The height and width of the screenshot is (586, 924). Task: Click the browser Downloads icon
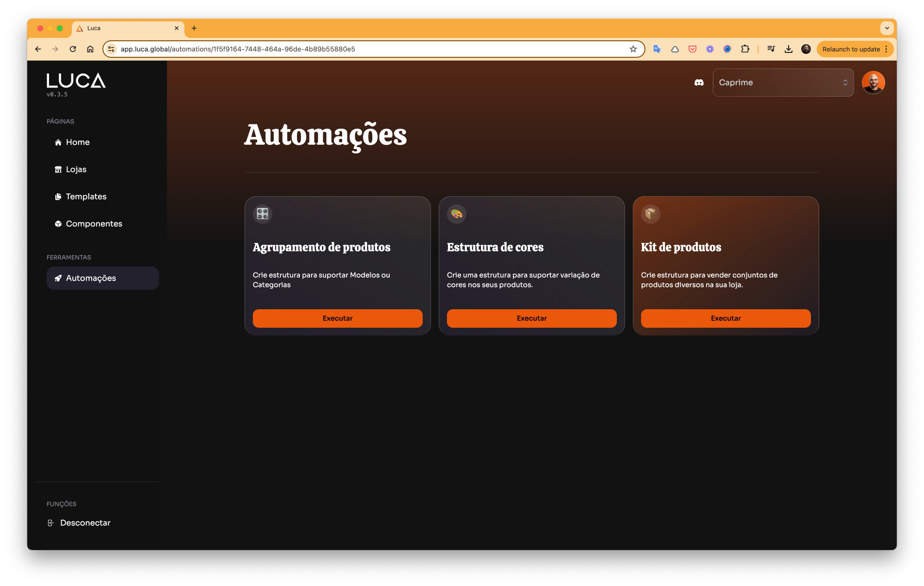pos(789,49)
